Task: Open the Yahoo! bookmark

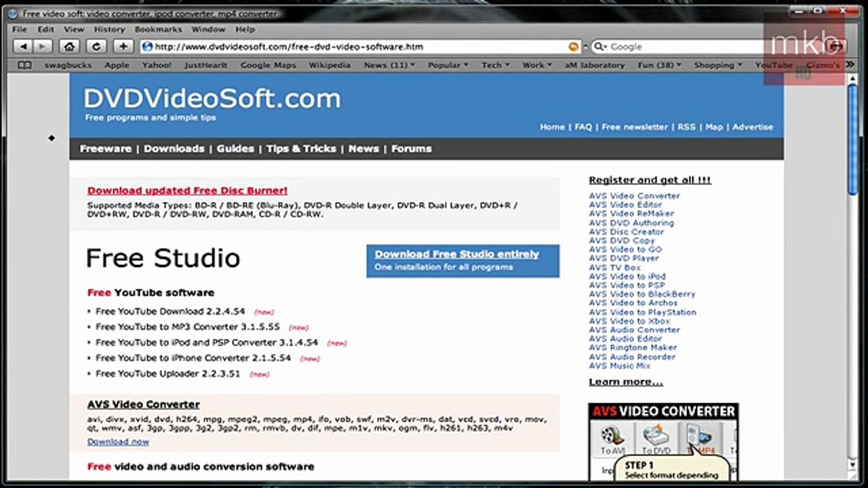Action: tap(157, 65)
